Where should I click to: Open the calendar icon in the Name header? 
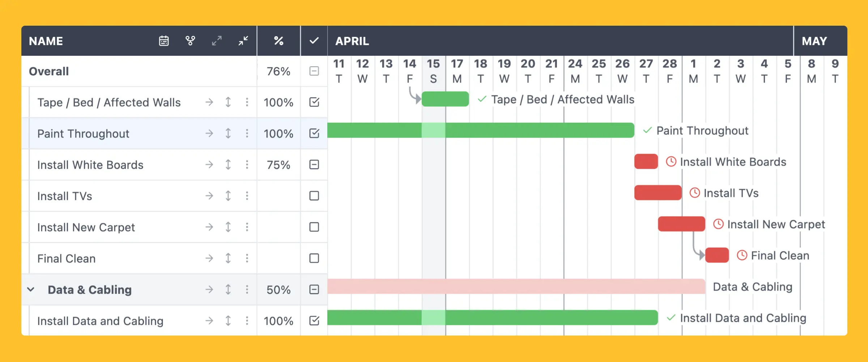163,41
